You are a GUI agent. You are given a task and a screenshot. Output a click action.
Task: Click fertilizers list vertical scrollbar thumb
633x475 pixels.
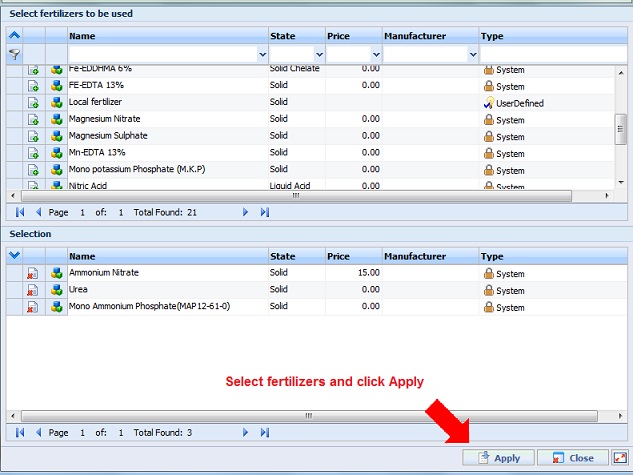coord(620,129)
